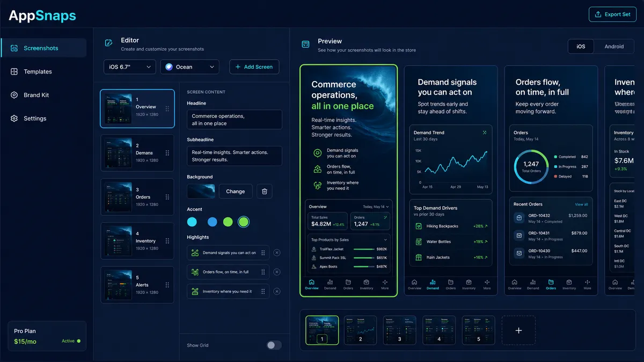Click the Pro Plan card
Viewport: 644px width, 362px height.
tap(47, 336)
